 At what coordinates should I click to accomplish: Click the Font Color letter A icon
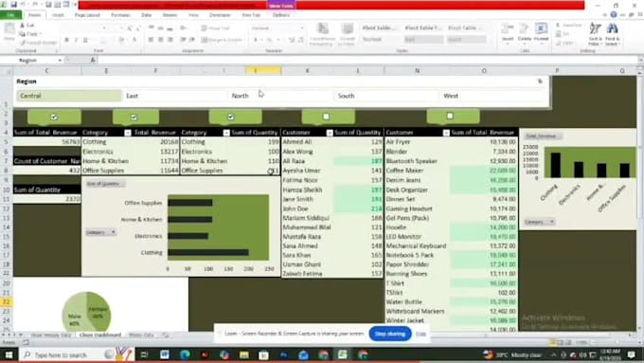(134, 40)
